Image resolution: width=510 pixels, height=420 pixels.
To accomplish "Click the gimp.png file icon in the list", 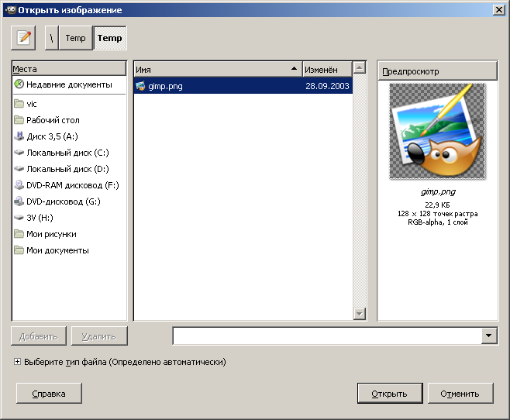I will click(141, 87).
